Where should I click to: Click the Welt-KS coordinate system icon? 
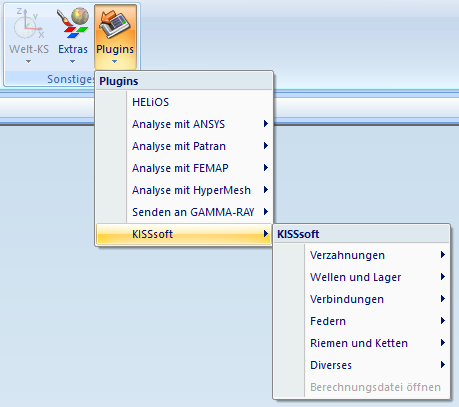tap(29, 23)
